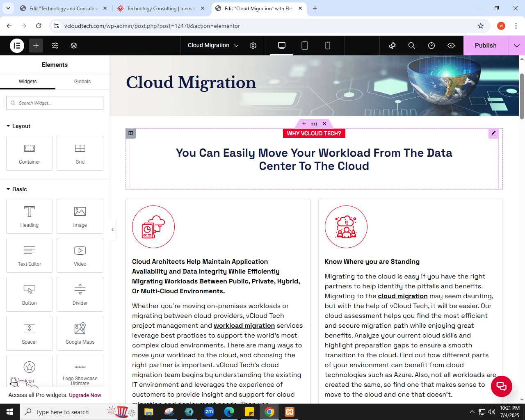The width and height of the screenshot is (525, 420).
Task: Open the Finder search icon
Action: pyautogui.click(x=412, y=46)
